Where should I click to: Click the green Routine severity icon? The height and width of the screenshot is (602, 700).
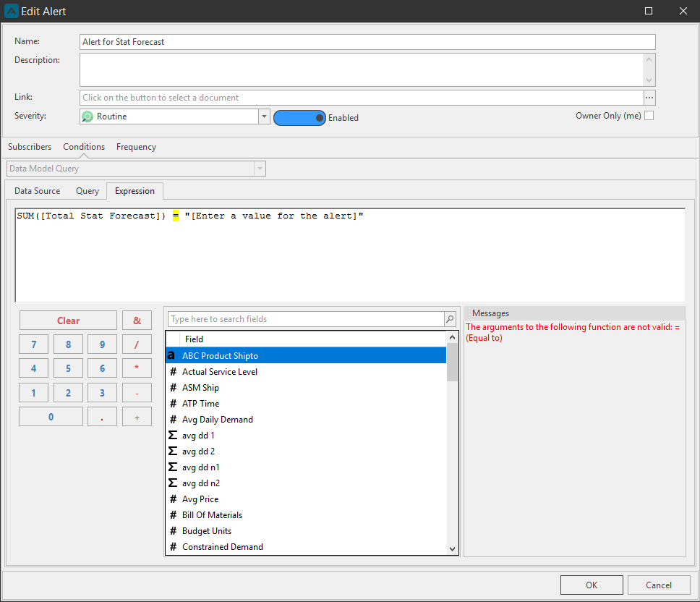(87, 116)
